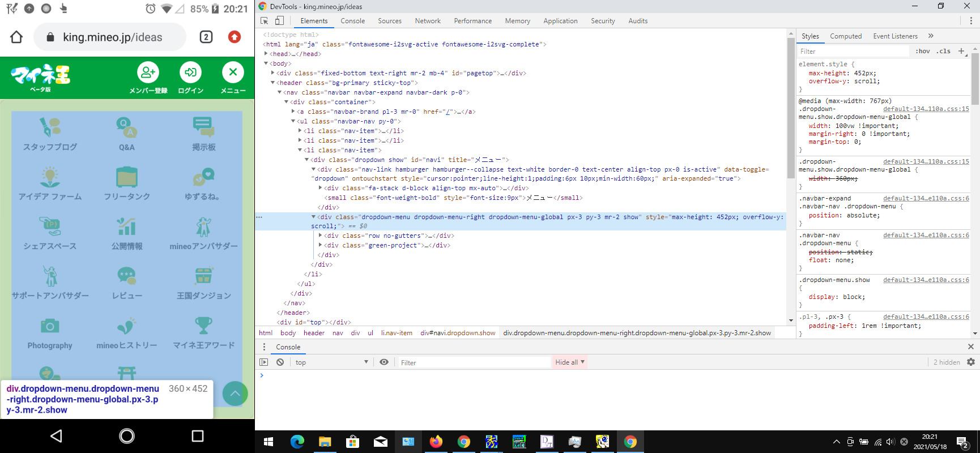The image size is (980, 453).
Task: Click the inspect element picker icon
Action: pyautogui.click(x=265, y=21)
